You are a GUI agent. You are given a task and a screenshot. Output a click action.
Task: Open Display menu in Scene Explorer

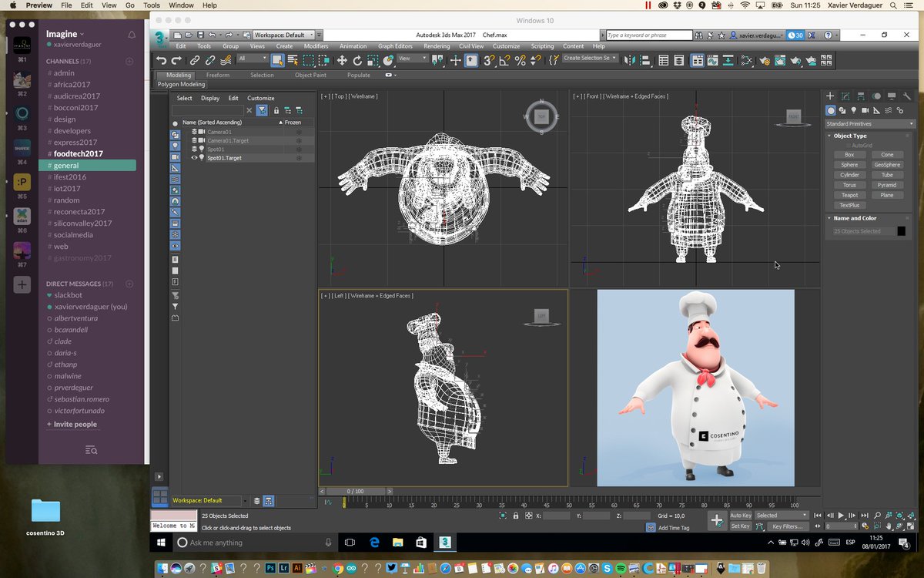point(210,98)
